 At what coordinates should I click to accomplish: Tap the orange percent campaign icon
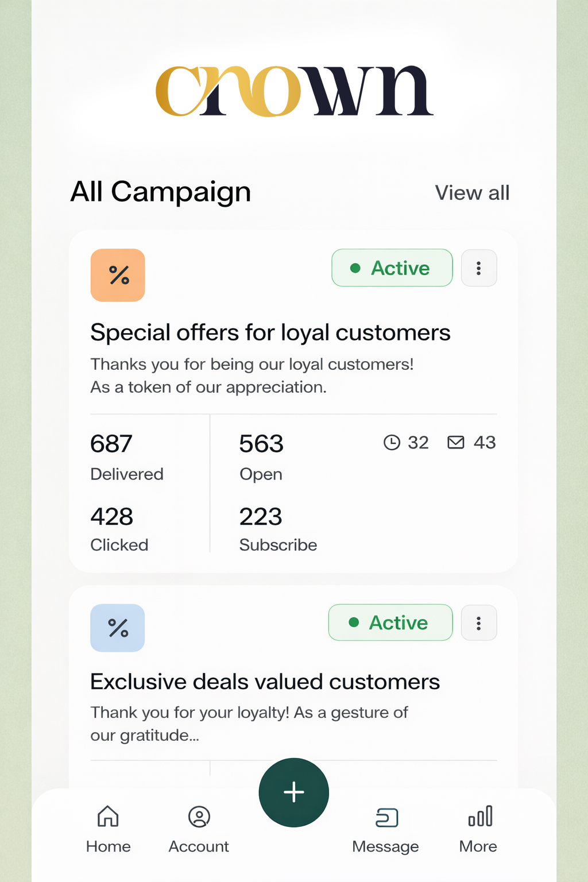pyautogui.click(x=118, y=275)
